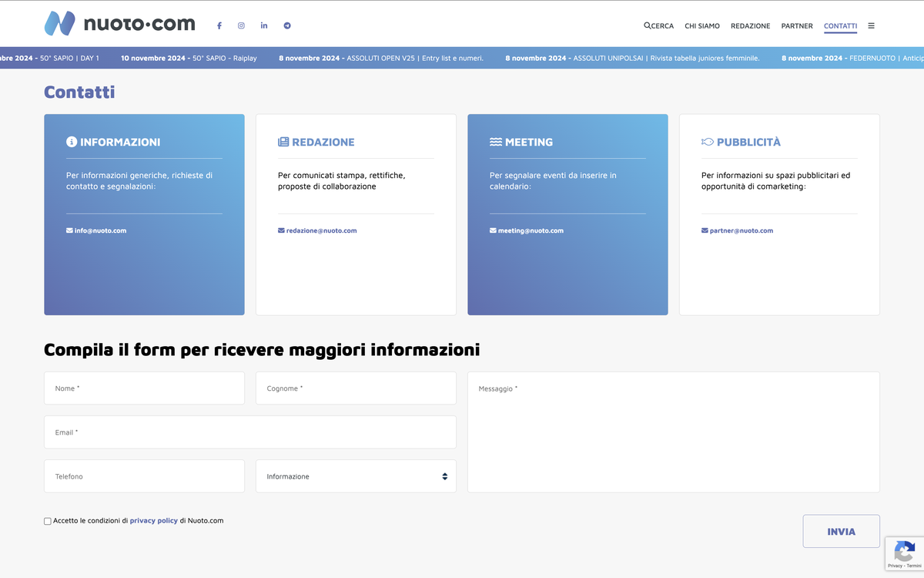The height and width of the screenshot is (578, 924).
Task: Focus the Email input field
Action: click(250, 432)
